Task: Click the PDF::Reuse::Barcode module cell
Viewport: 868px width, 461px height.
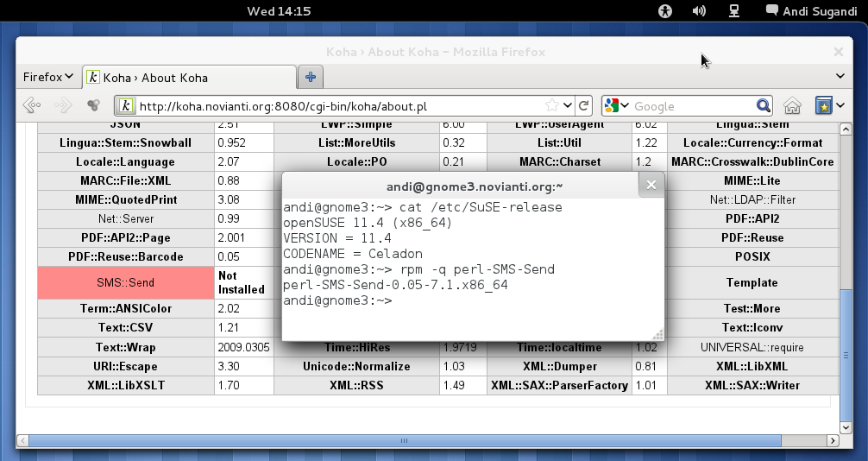Action: pyautogui.click(x=126, y=256)
